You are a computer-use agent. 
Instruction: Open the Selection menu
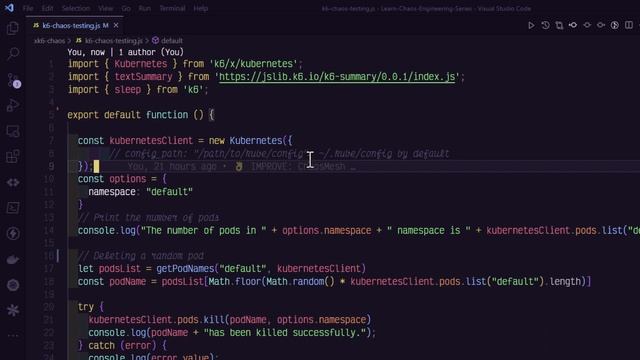pyautogui.click(x=76, y=8)
